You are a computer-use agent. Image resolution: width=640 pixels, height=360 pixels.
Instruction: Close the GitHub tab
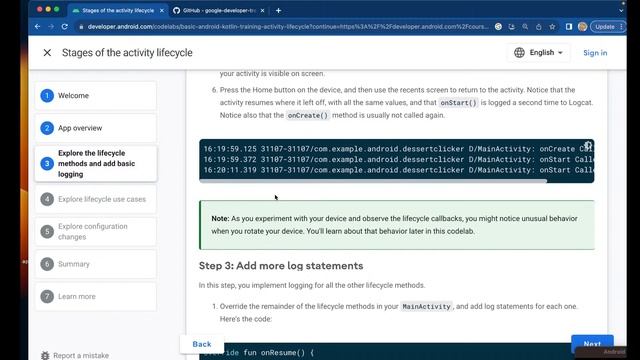point(262,11)
